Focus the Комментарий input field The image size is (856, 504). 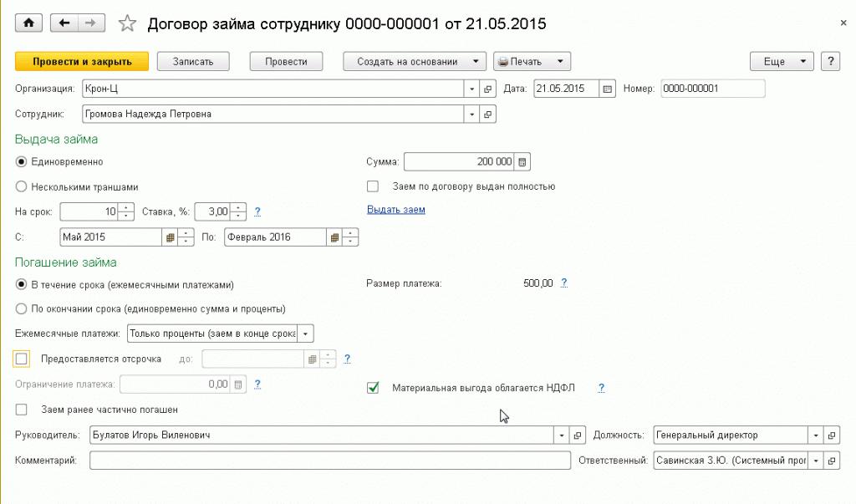point(330,461)
